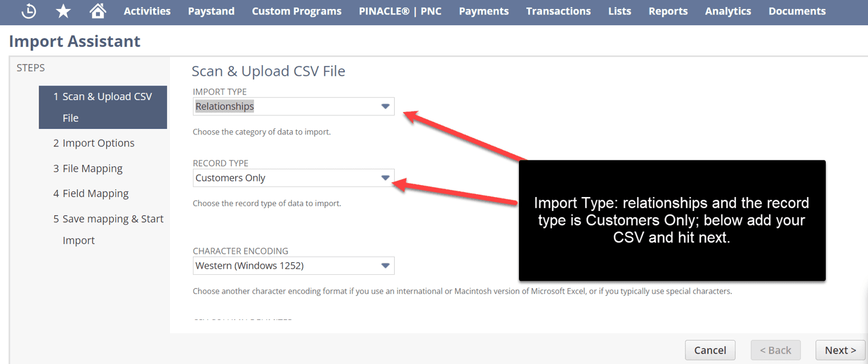Image resolution: width=868 pixels, height=364 pixels.
Task: Click the Back button
Action: point(776,350)
